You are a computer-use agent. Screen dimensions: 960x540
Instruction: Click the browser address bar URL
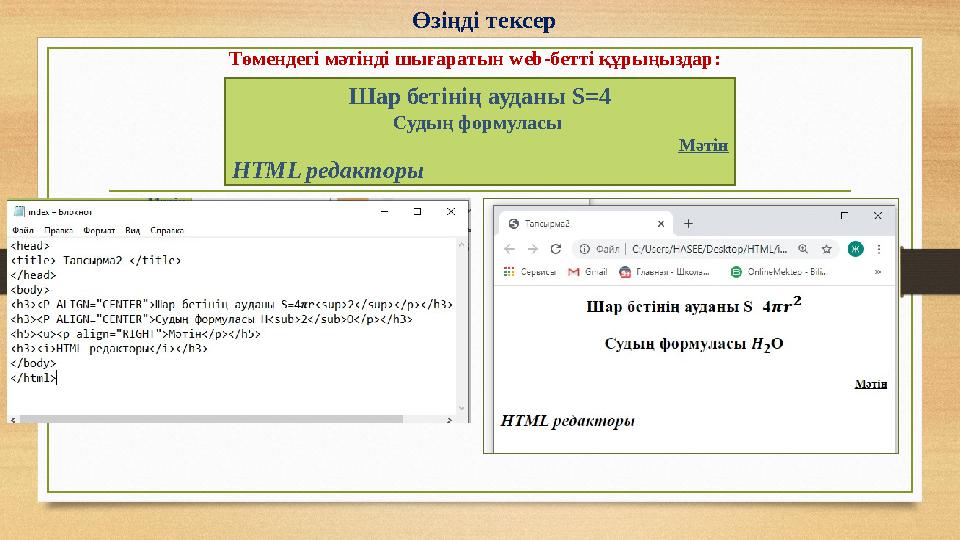pos(709,249)
